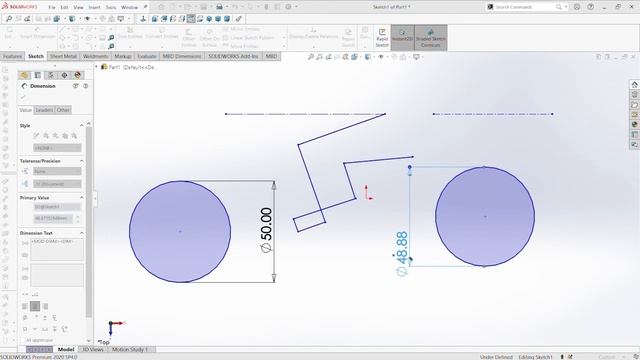Click the Zoom to Fit magnifier icon
The image size is (640, 360).
tap(9, 19)
